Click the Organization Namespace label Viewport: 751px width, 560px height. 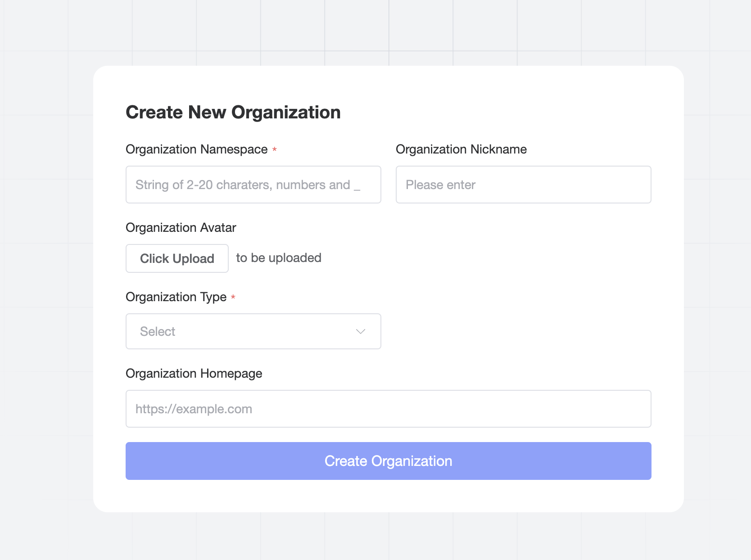[197, 149]
